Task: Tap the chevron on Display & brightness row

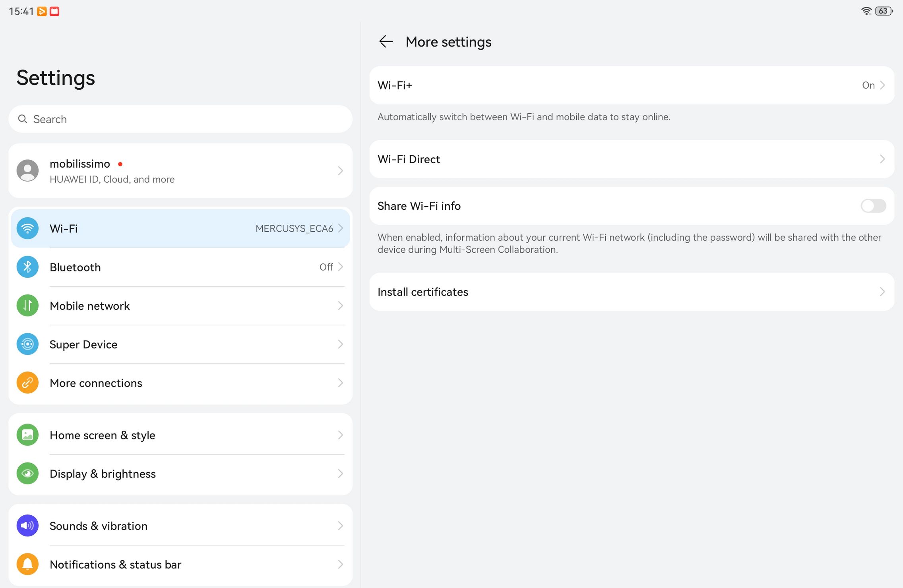Action: [x=340, y=474]
